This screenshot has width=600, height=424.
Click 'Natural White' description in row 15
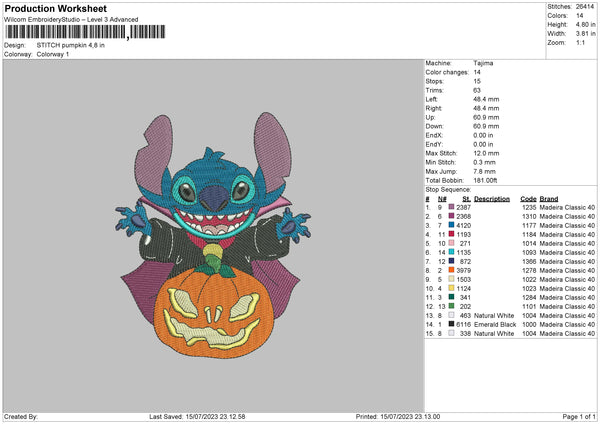[494, 333]
